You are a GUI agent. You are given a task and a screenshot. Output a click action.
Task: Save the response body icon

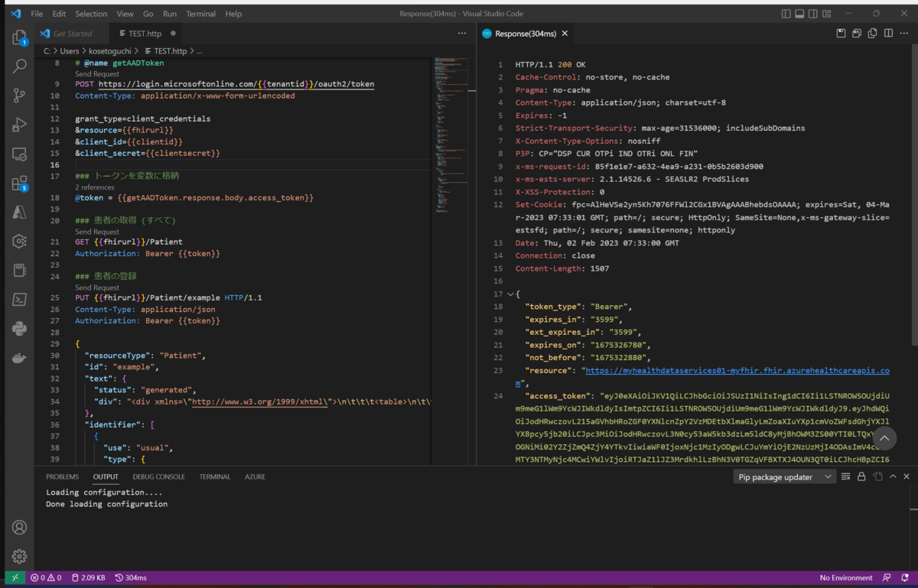point(857,34)
